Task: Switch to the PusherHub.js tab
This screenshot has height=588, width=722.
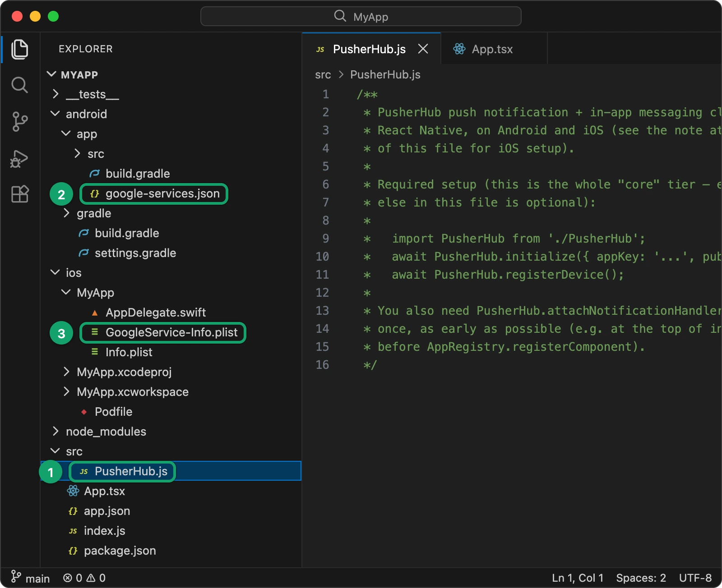Action: [371, 49]
